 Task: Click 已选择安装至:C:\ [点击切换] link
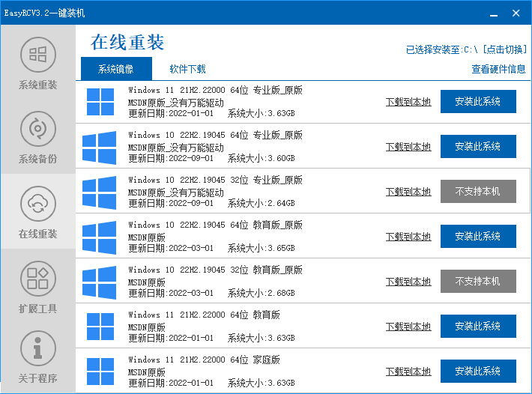(466, 49)
